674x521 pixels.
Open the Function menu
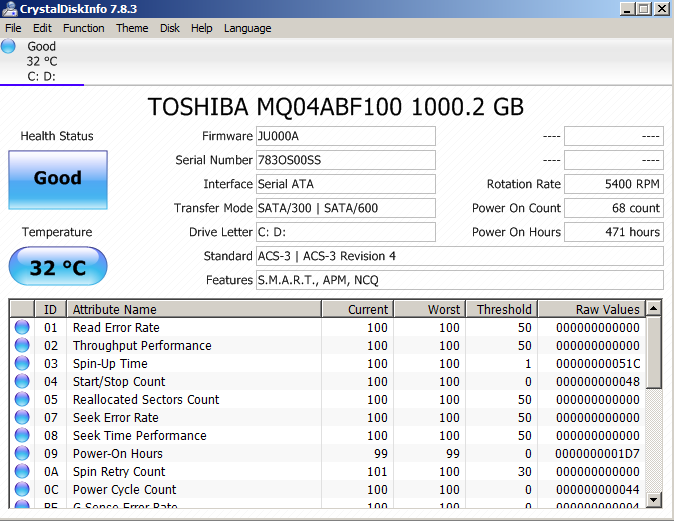coord(84,28)
